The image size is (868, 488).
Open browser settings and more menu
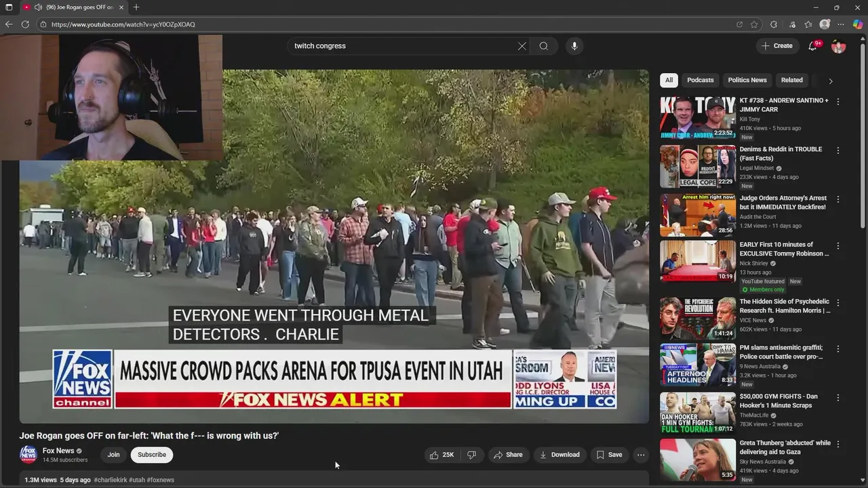coord(842,24)
